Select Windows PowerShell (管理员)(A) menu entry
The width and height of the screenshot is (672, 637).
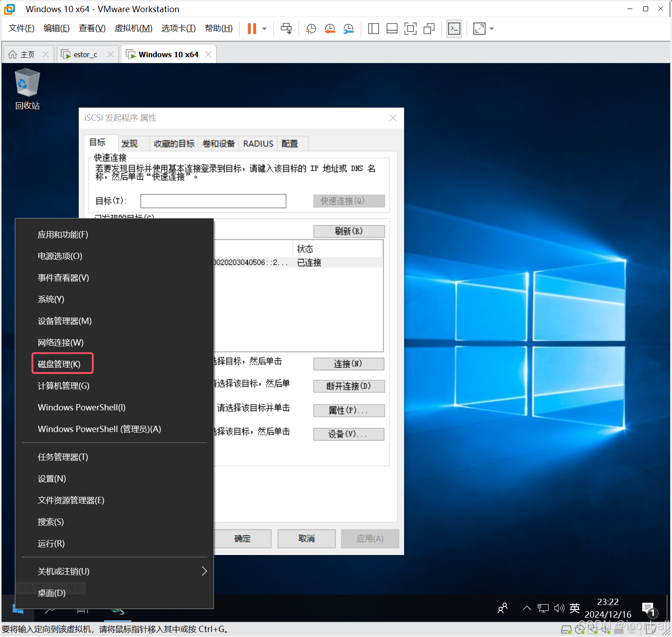coord(114,429)
